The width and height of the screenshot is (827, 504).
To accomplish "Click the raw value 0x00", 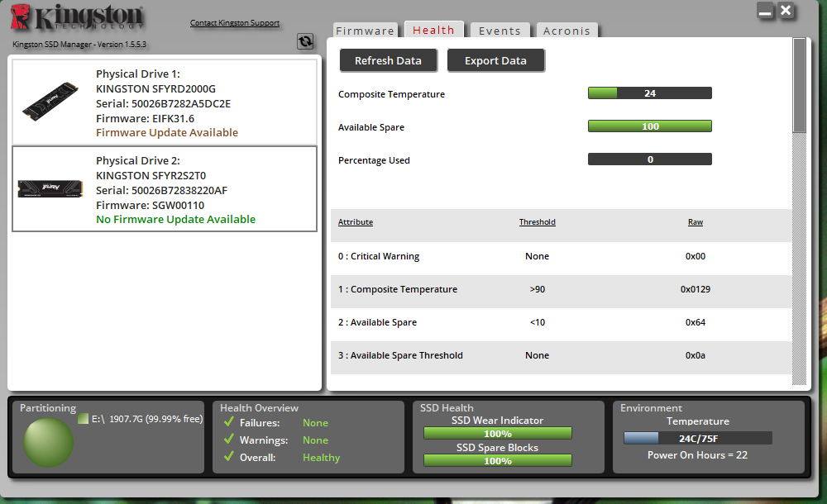I will click(696, 256).
